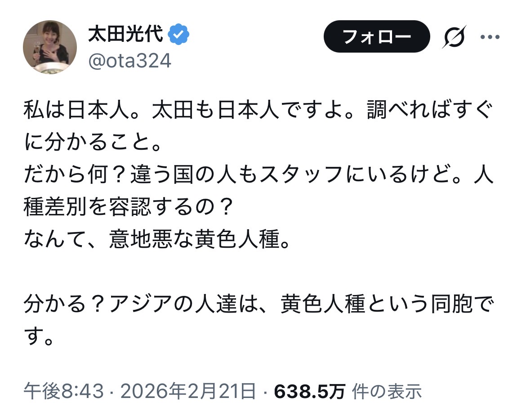Image resolution: width=526 pixels, height=420 pixels.
Task: Click the @ota324 handle
Action: coord(129,61)
